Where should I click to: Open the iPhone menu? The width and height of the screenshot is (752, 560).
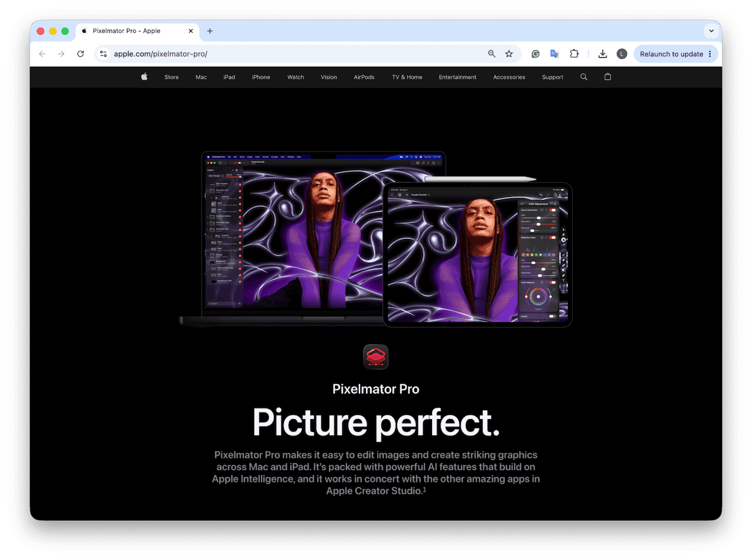(x=261, y=77)
